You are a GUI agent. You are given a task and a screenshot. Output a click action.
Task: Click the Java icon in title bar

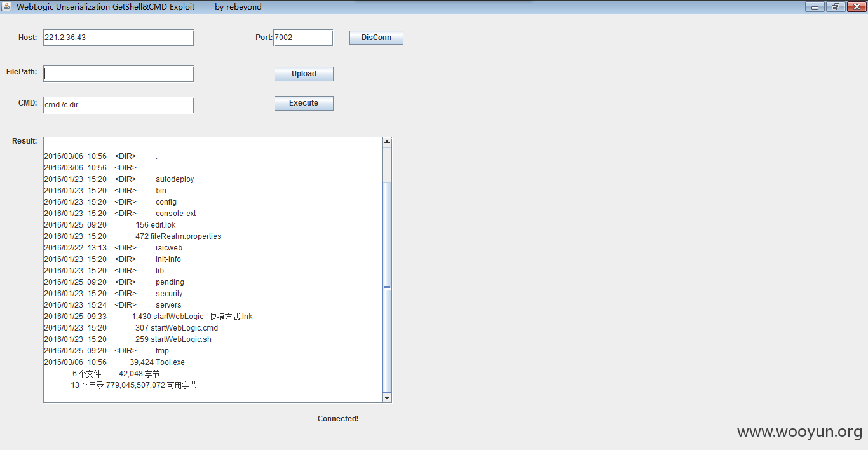6,6
